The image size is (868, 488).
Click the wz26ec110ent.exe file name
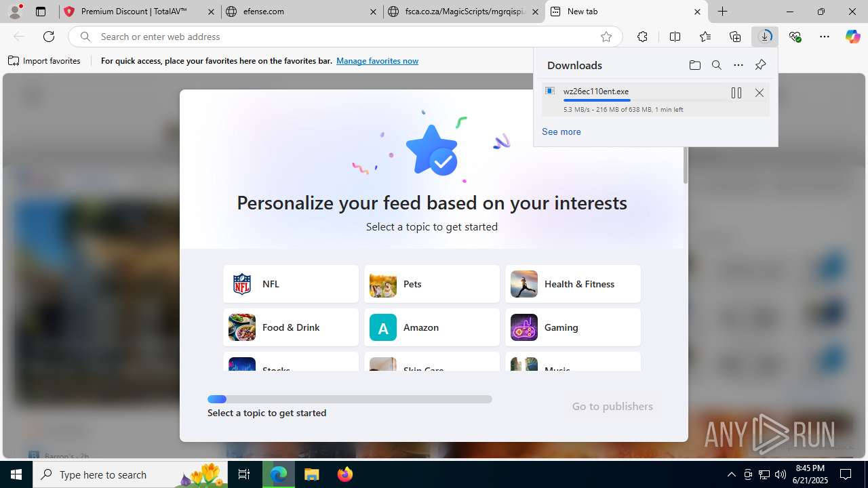coord(596,91)
